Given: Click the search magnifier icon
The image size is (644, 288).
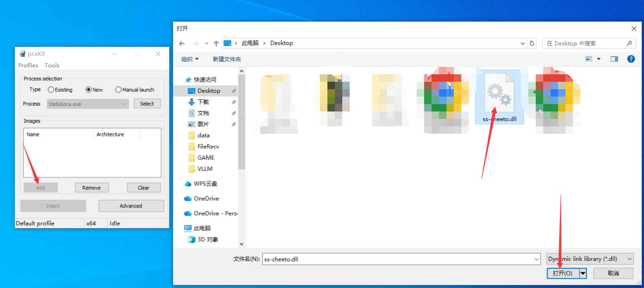Looking at the screenshot, I should (x=629, y=43).
